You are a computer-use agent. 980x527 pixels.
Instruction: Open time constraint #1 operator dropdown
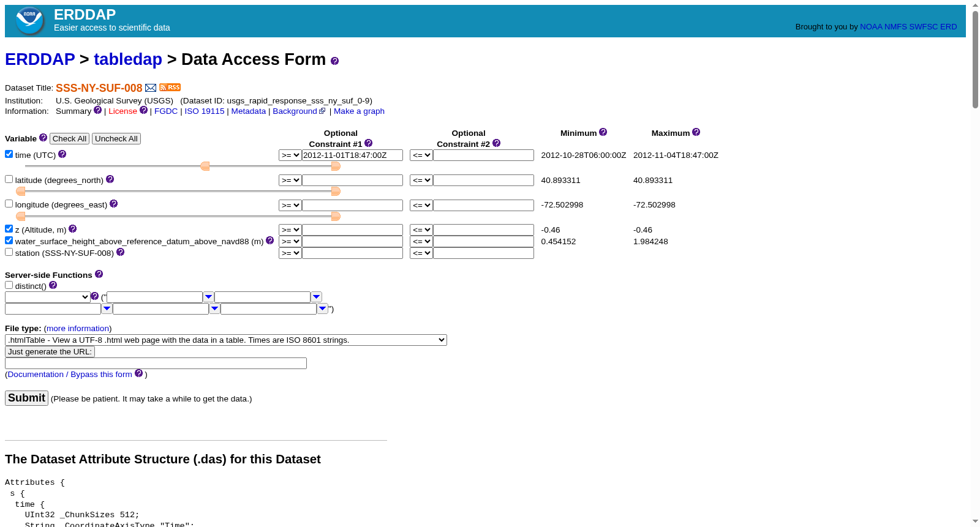[290, 155]
